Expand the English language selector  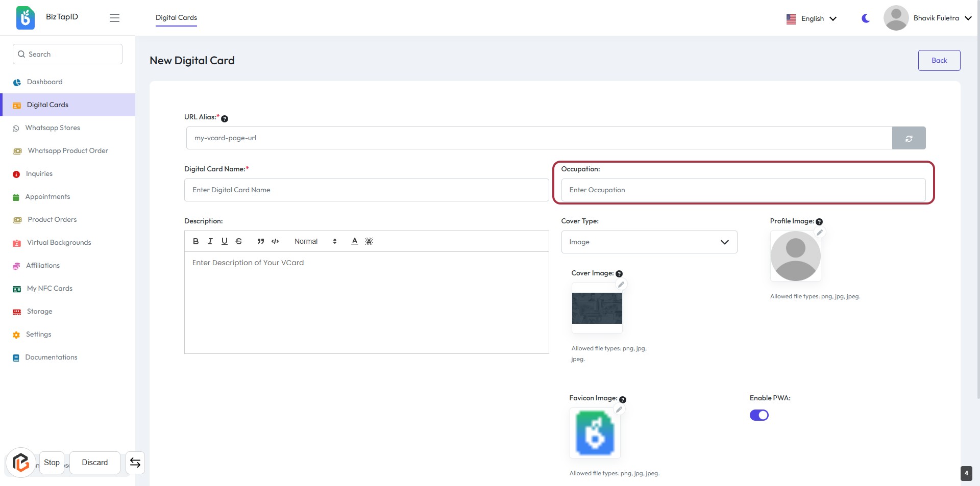(812, 18)
